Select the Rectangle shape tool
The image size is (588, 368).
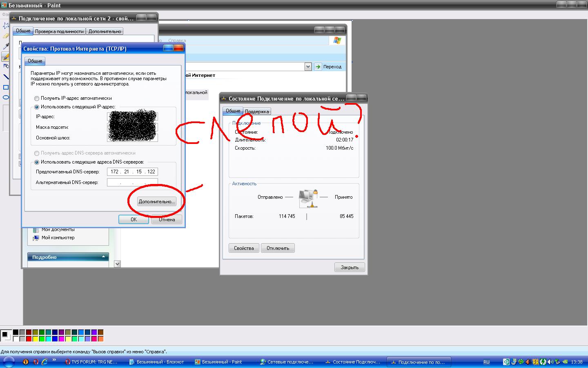tap(5, 87)
